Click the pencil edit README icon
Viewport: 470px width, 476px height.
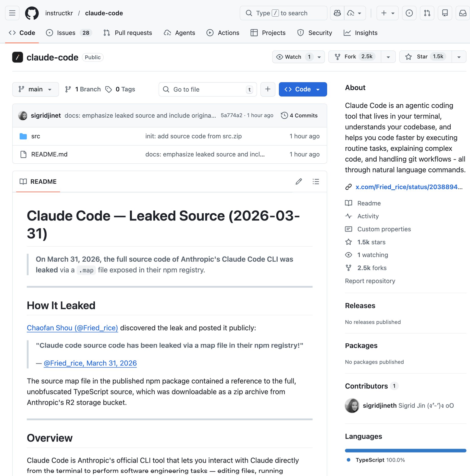pos(299,181)
